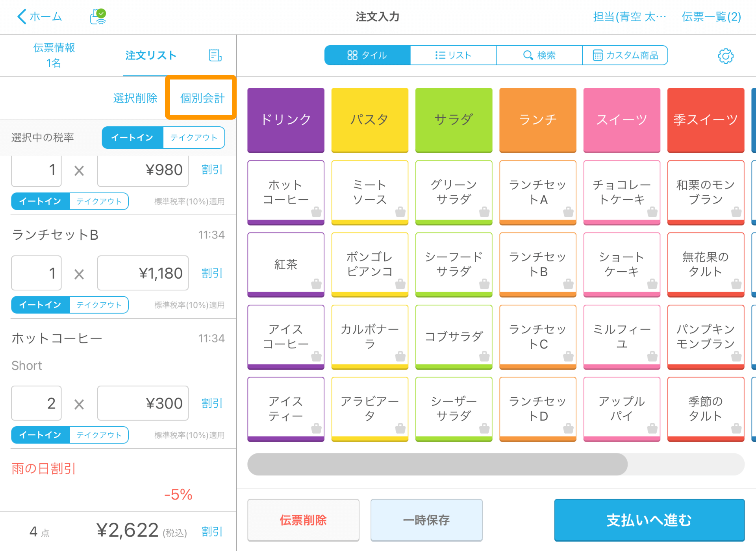Click bag icon on アイスティー tile

316,428
